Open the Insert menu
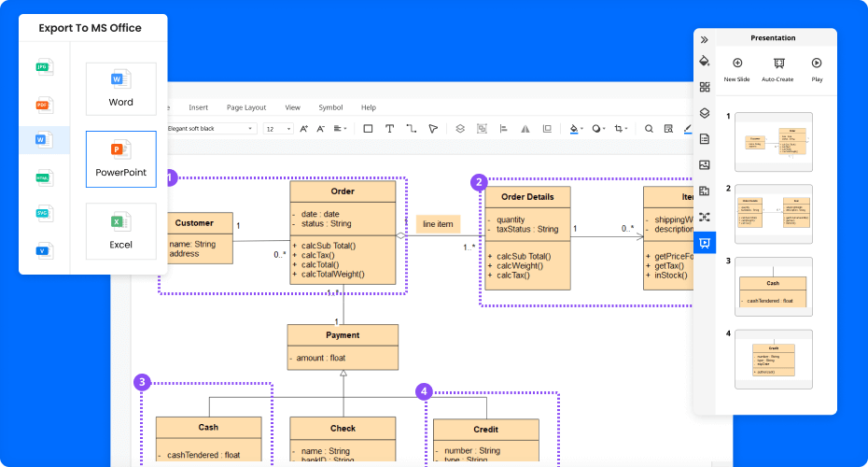The width and height of the screenshot is (868, 467). [198, 107]
